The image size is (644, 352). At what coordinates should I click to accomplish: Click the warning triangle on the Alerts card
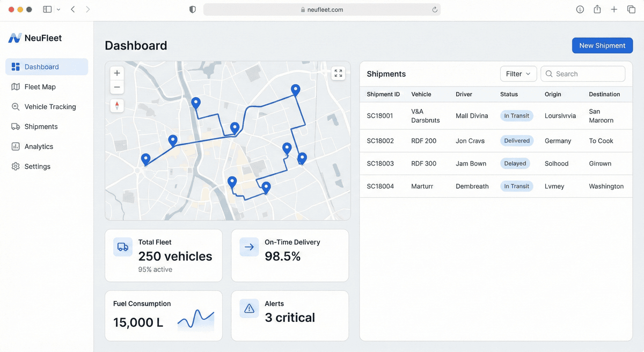[x=249, y=308]
